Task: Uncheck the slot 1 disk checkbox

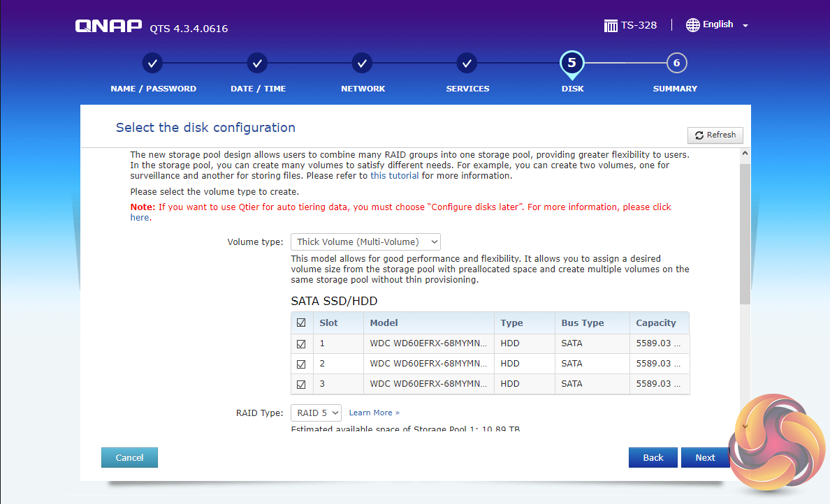Action: coord(302,344)
